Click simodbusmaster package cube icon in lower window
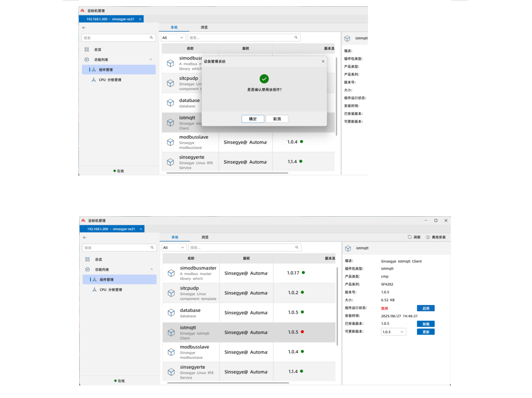532x398 pixels. click(171, 273)
